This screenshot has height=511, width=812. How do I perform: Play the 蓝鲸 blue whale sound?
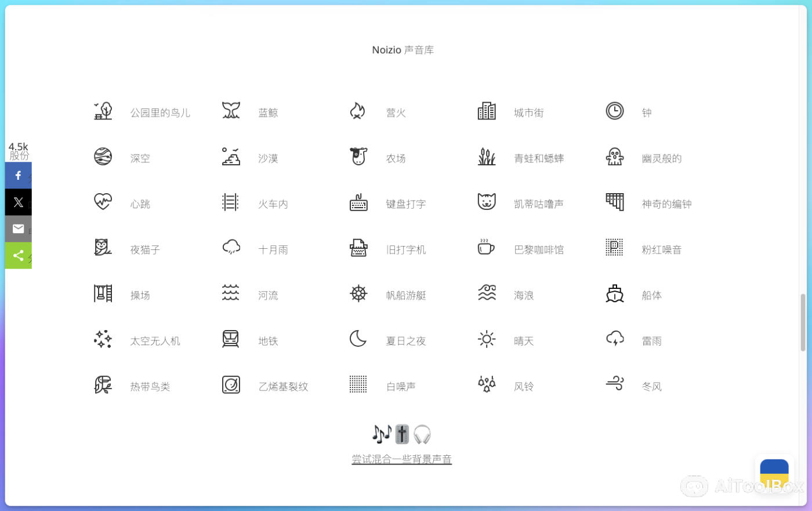(x=231, y=111)
